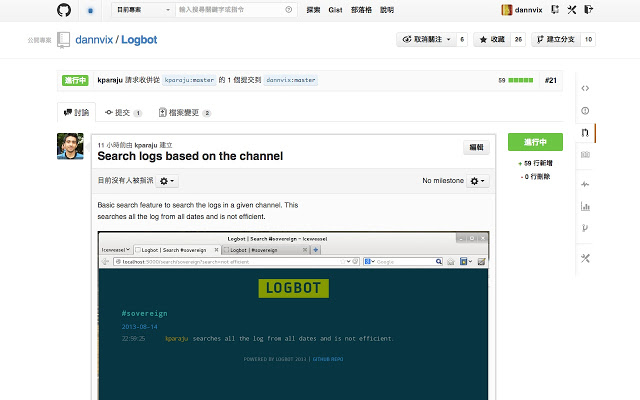This screenshot has height=400, width=640.
Task: Click the dannvix:master branch label
Action: pos(291,80)
